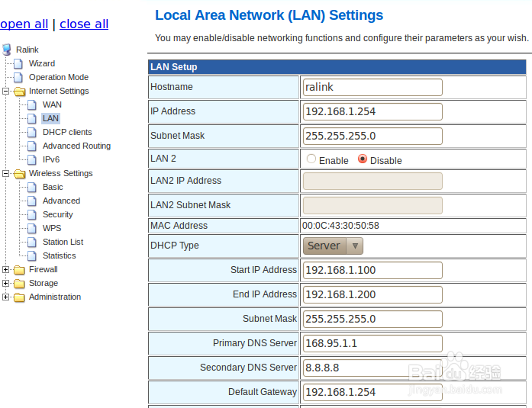Click the Firewall folder icon
Image resolution: width=532 pixels, height=408 pixels.
tap(19, 270)
